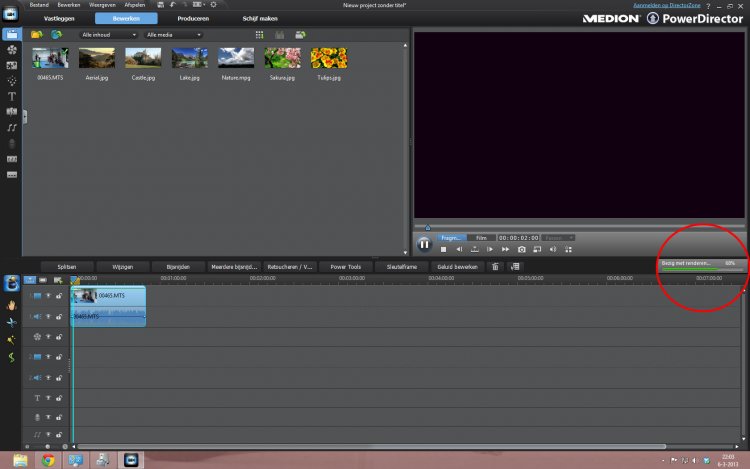Switch to the Produceren tab
The width and height of the screenshot is (750, 469).
click(192, 19)
